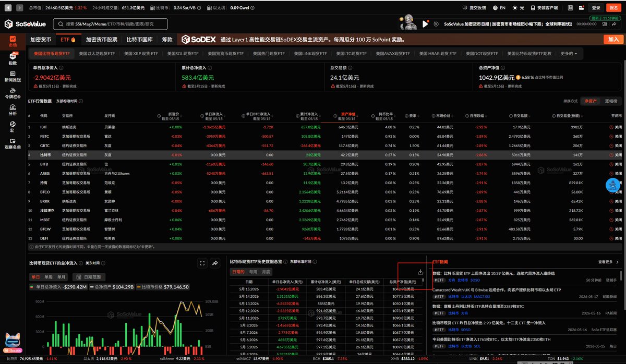Click the info icon beside 总资产净值 summary
This screenshot has width=626, height=364.
(502, 67)
